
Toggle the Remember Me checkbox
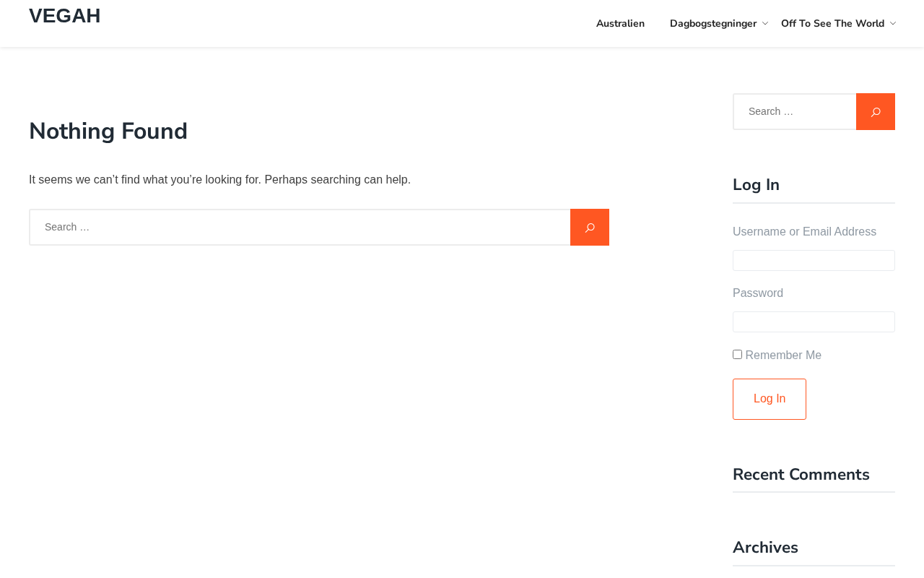click(x=737, y=355)
